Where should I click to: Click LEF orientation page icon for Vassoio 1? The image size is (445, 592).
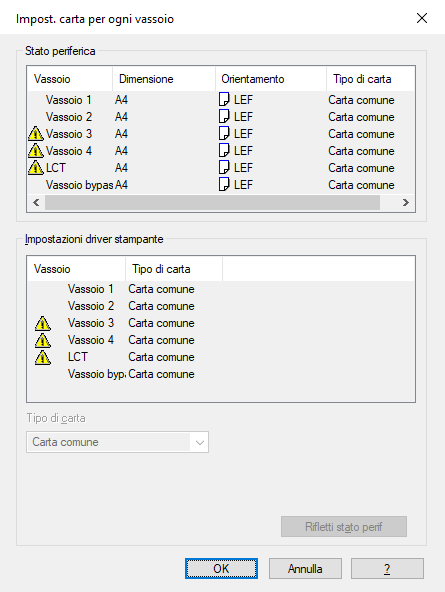pos(224,99)
